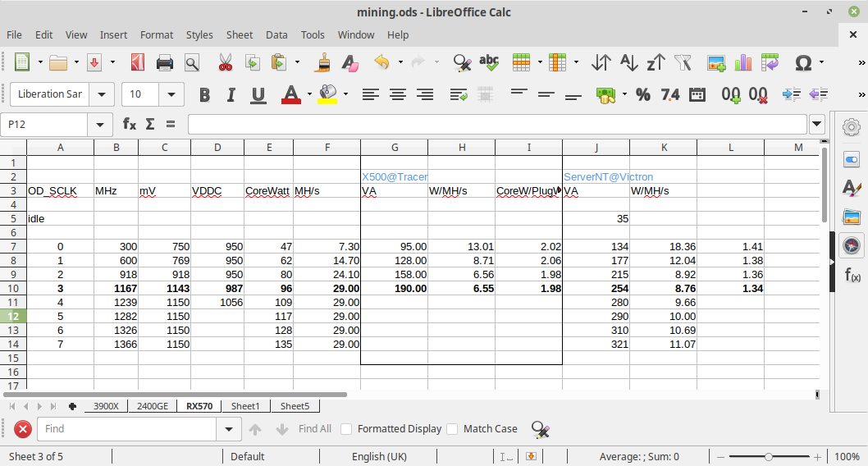This screenshot has width=868, height=466.
Task: Click the Print icon in toolbar
Action: pos(165,62)
